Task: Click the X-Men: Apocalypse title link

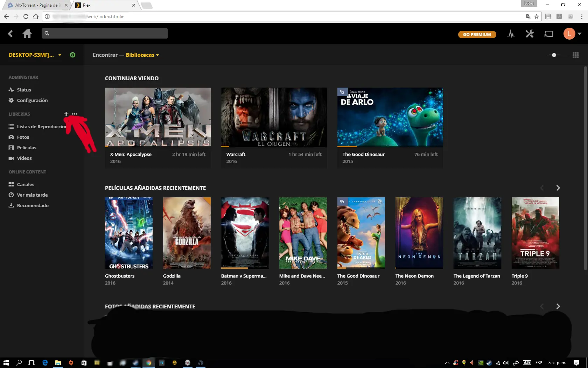Action: click(131, 155)
